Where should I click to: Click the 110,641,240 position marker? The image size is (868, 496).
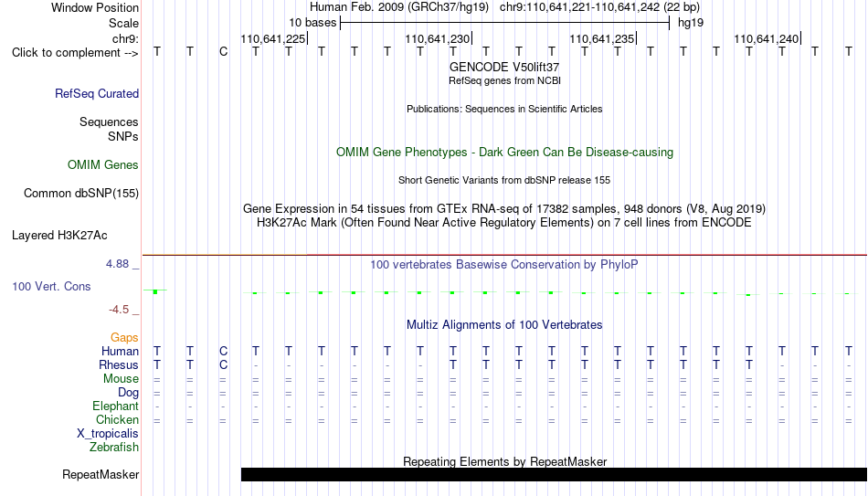[x=767, y=38]
